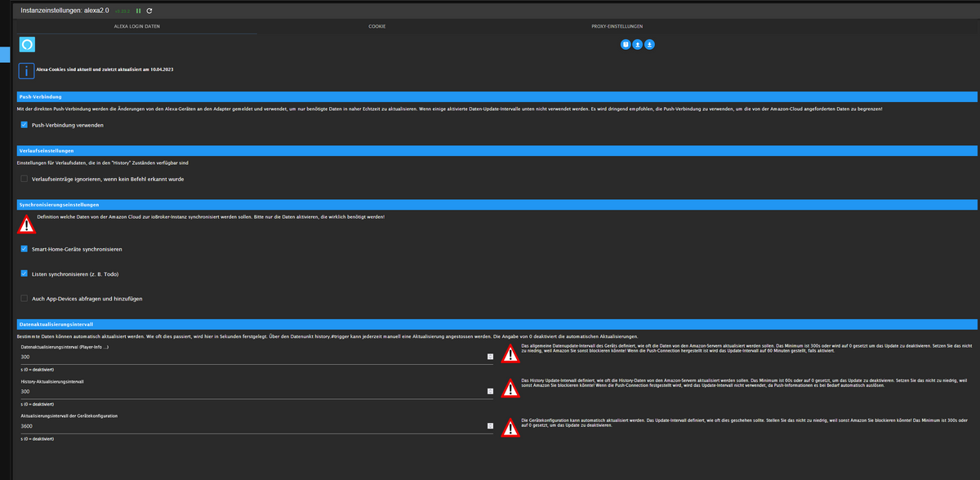Click the Datenaktualisierungsintervall section header
Screen dimensions: 980x480
[x=497, y=324]
